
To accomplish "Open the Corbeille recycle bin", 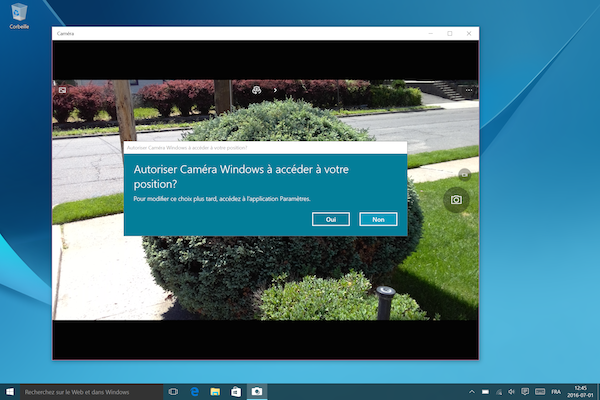I will (19, 16).
